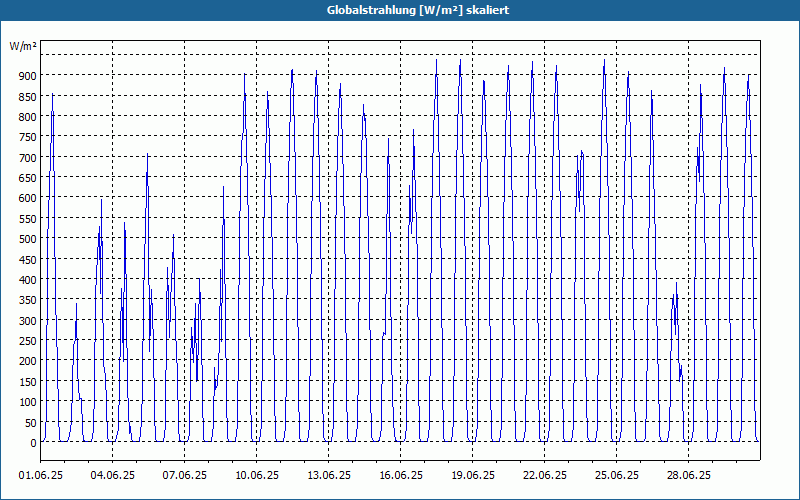Click the '700' y-axis value
This screenshot has height=500, width=800.
28,158
